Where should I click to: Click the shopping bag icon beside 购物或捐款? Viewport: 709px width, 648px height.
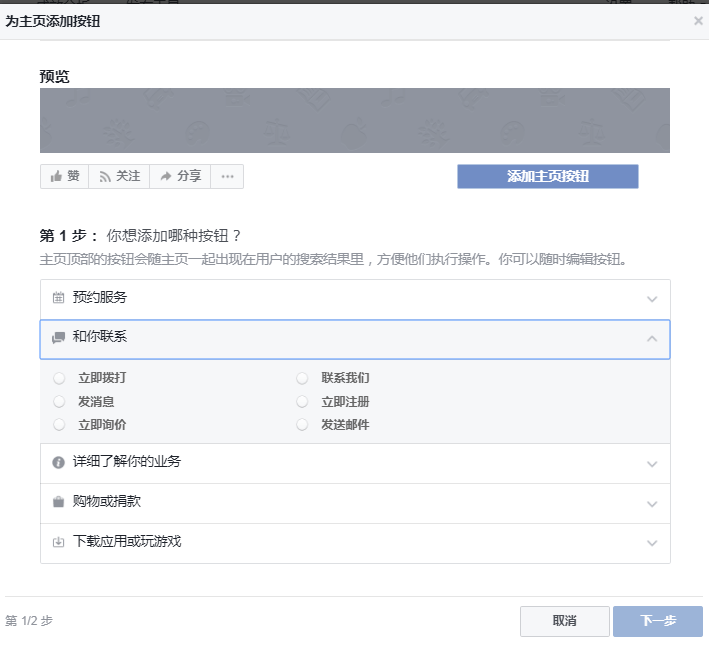(58, 502)
